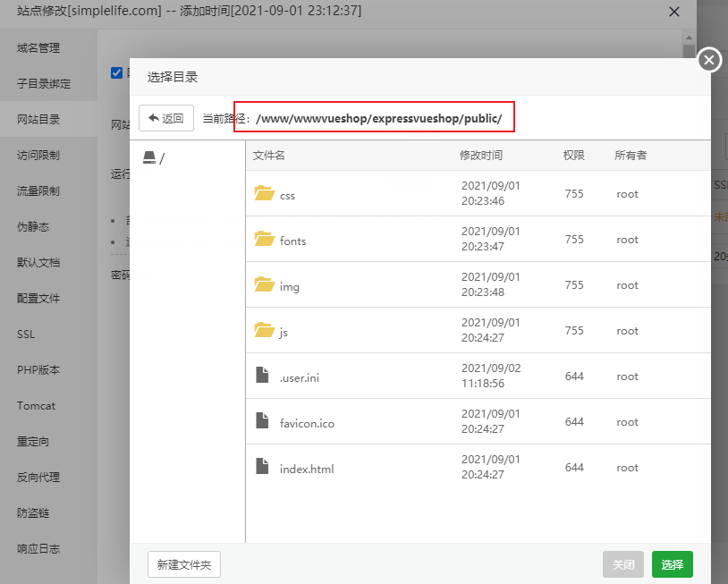The image size is (728, 584).
Task: Click the fonts folder icon
Action: (265, 239)
